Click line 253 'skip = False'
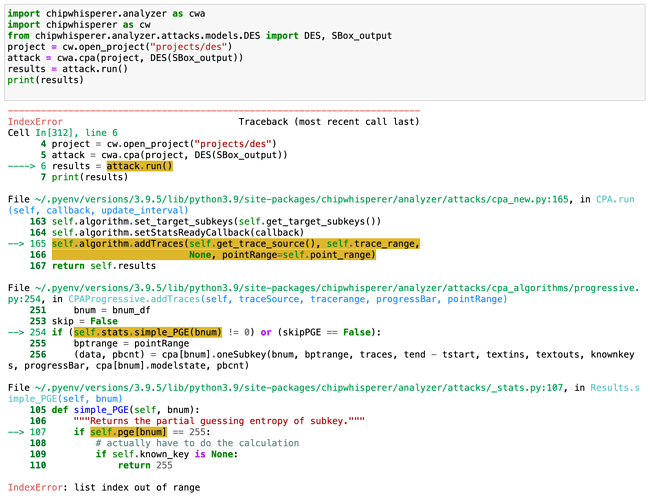 point(85,321)
